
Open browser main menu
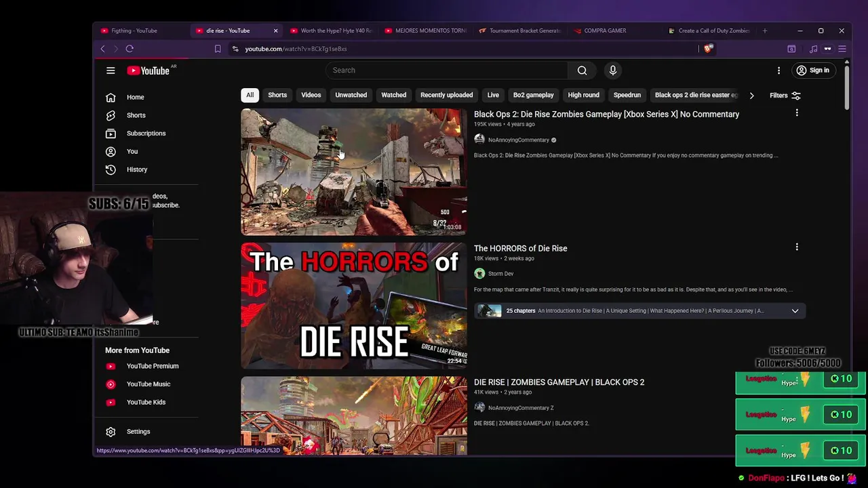pos(842,49)
